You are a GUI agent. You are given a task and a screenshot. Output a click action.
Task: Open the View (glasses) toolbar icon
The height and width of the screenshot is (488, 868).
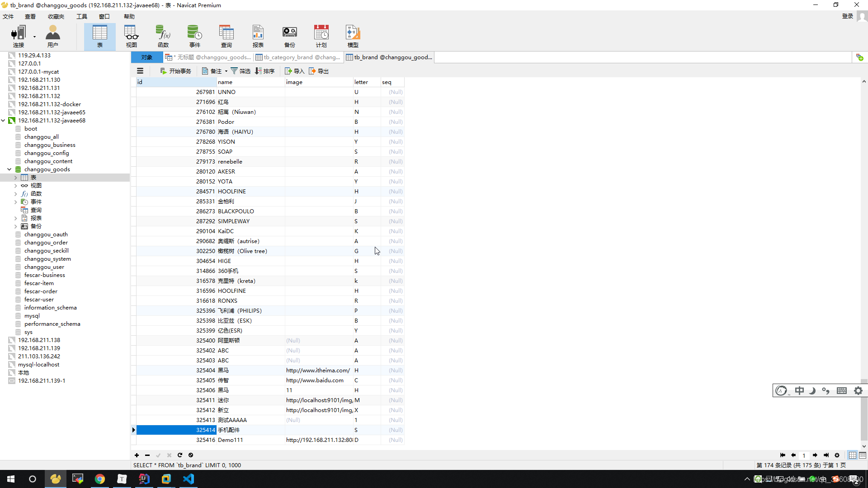[x=132, y=36]
